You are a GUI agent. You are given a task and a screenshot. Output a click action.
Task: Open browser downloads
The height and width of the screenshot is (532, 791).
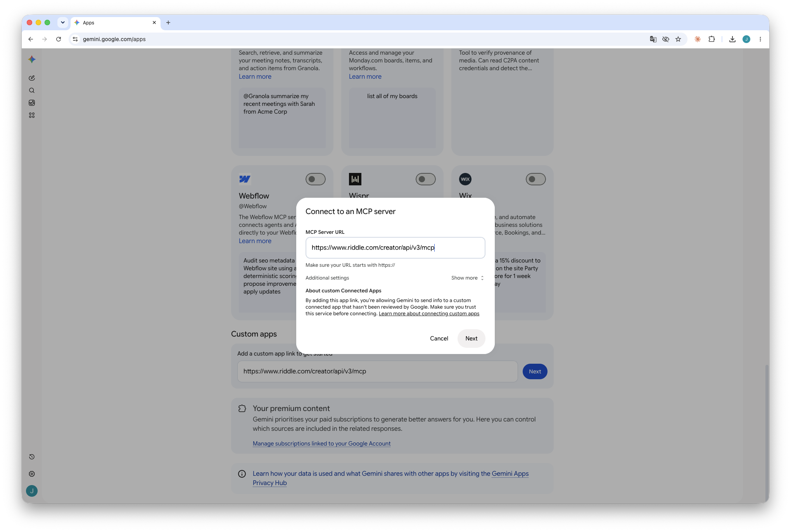tap(732, 39)
